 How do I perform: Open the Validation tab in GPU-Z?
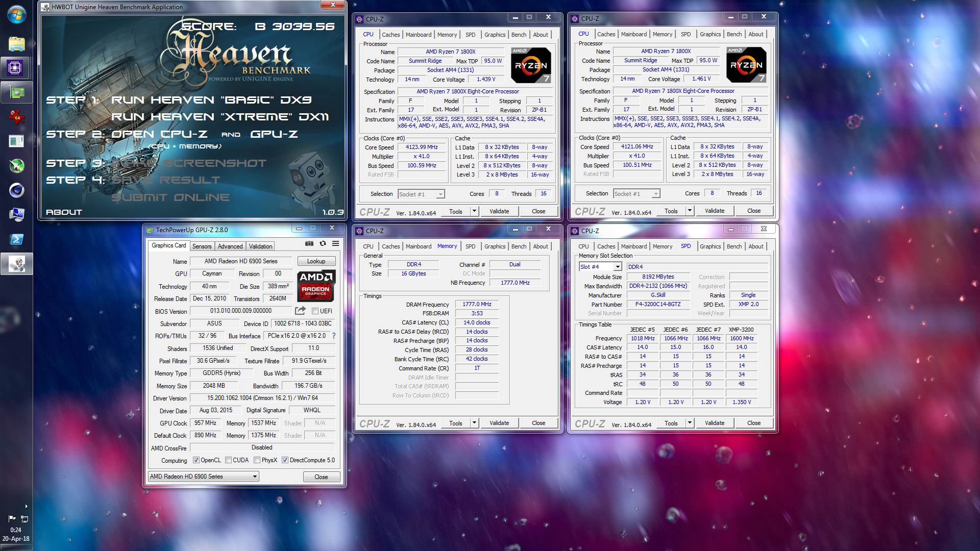260,246
